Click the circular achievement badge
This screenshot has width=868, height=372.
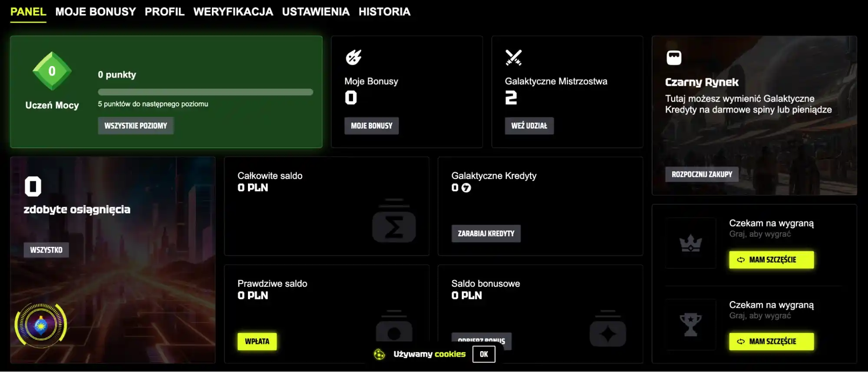(x=41, y=325)
